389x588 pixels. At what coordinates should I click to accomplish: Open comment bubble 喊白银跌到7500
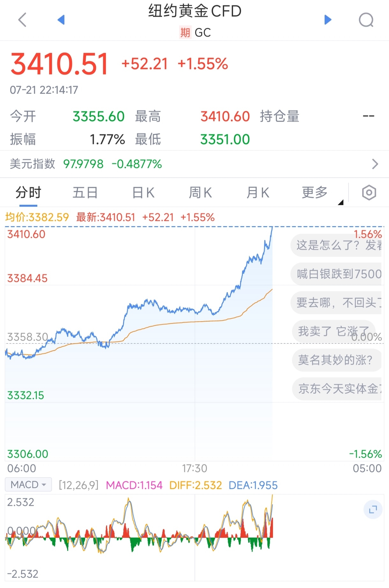pyautogui.click(x=336, y=274)
